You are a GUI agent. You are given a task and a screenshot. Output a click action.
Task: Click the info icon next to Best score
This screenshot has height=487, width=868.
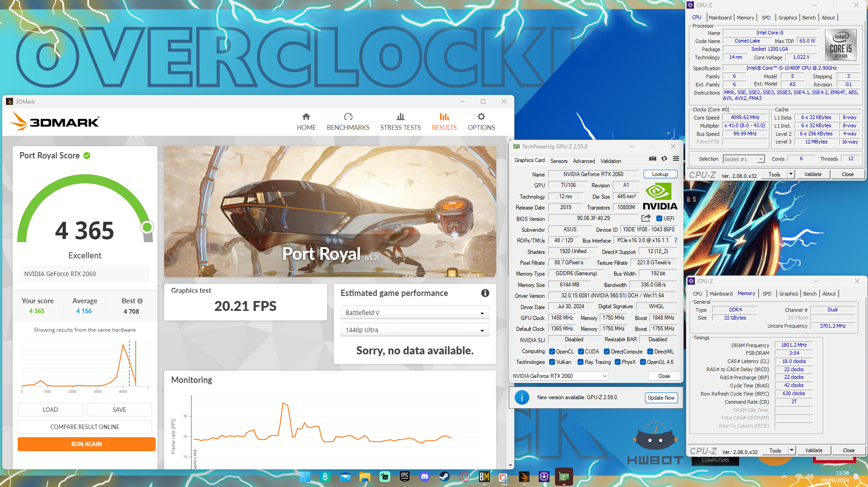click(140, 301)
